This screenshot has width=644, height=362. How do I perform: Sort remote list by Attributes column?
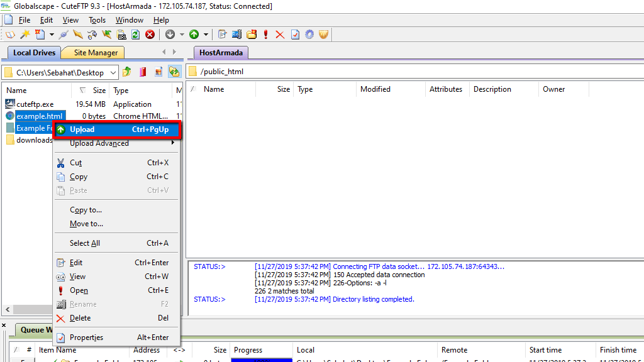(446, 89)
